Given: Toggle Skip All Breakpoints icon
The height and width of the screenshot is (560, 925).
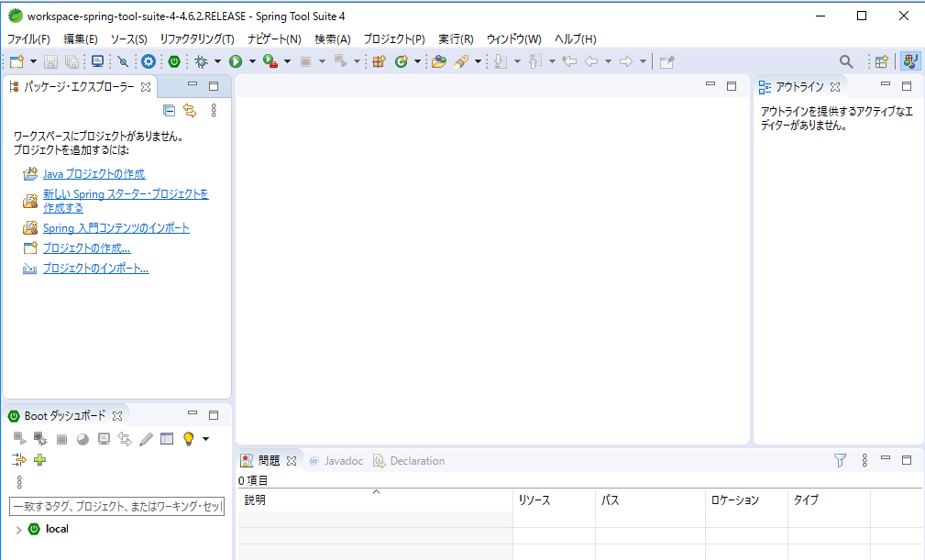Looking at the screenshot, I should click(x=123, y=61).
